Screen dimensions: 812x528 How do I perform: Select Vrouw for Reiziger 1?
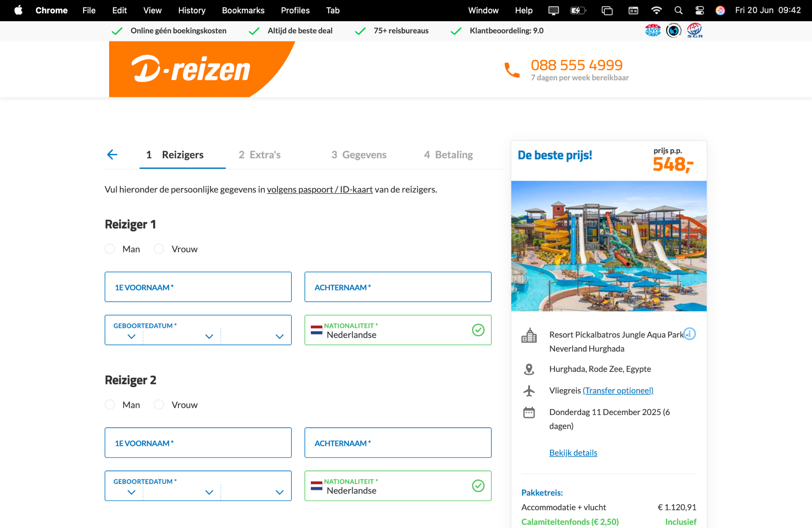tap(159, 249)
